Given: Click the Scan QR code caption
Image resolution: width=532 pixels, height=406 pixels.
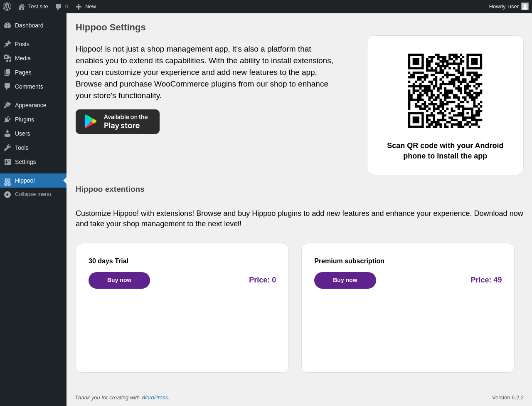Looking at the screenshot, I should [x=445, y=151].
